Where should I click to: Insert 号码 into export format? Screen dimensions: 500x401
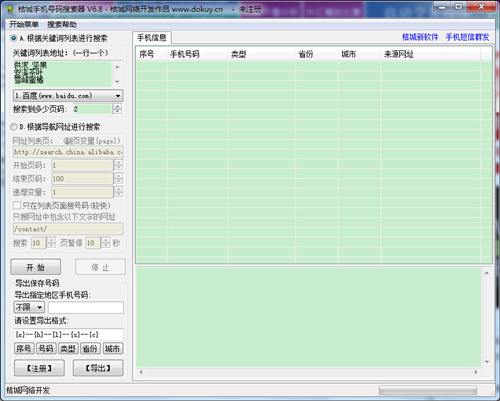[x=46, y=349]
